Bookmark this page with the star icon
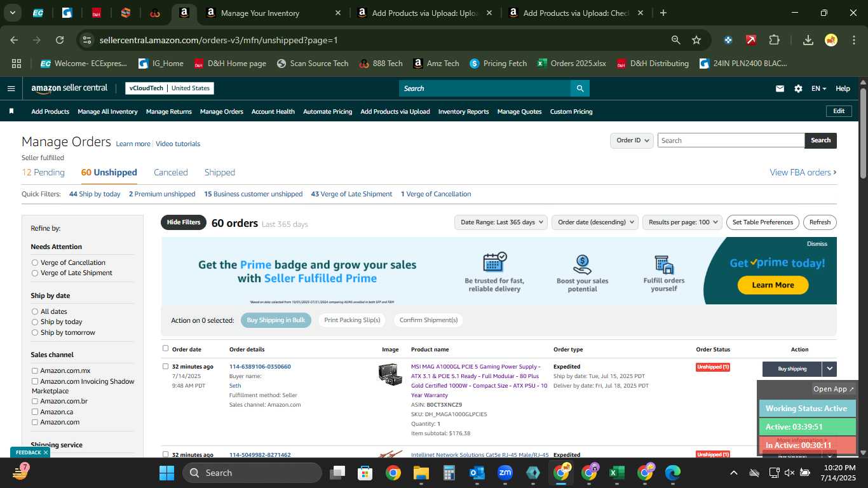868x488 pixels. pos(696,40)
